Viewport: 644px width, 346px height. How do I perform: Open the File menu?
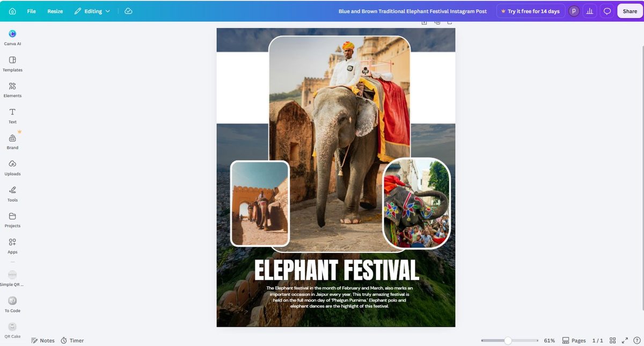pyautogui.click(x=32, y=11)
